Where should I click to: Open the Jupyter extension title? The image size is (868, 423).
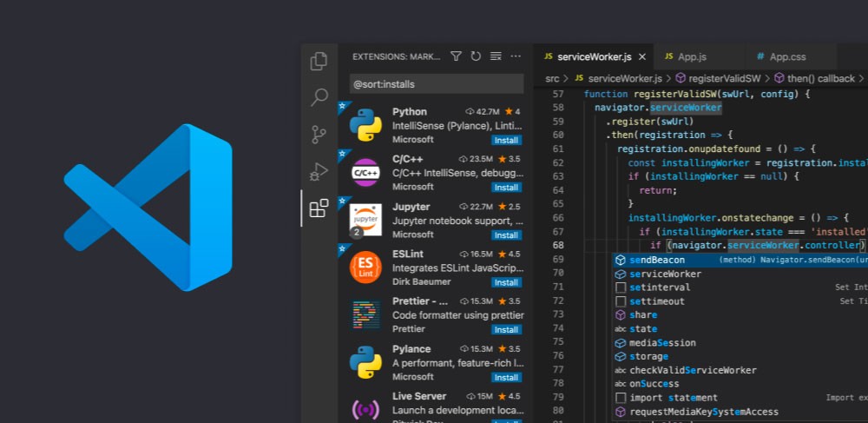[411, 207]
